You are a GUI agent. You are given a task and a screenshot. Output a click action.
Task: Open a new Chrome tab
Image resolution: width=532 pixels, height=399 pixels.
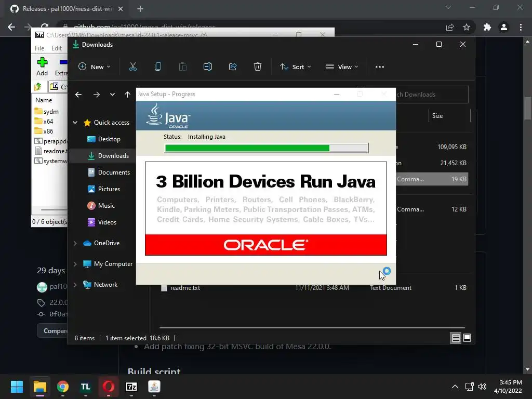(x=140, y=9)
